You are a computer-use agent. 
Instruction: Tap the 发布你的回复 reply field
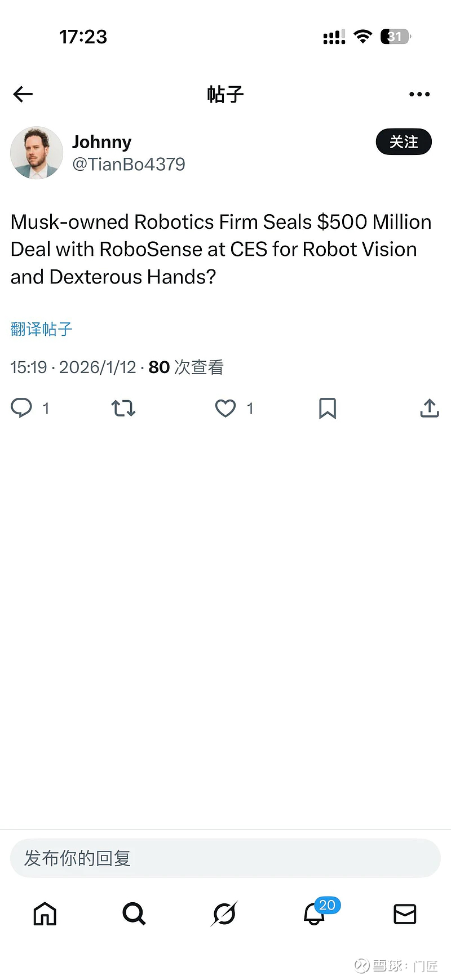[x=225, y=858]
